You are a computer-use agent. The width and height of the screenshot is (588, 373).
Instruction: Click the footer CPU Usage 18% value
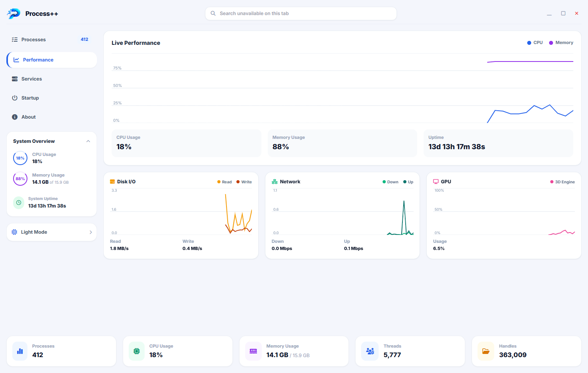pos(156,355)
